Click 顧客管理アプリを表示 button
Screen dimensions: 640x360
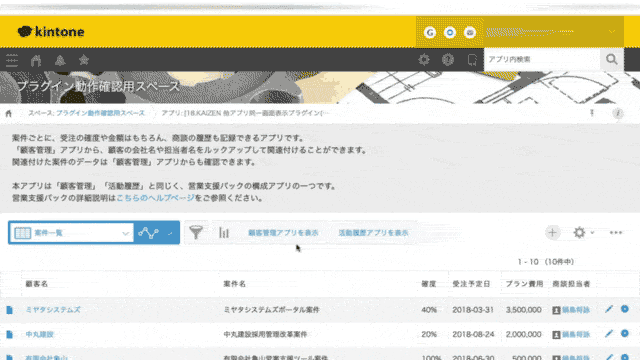(283, 233)
